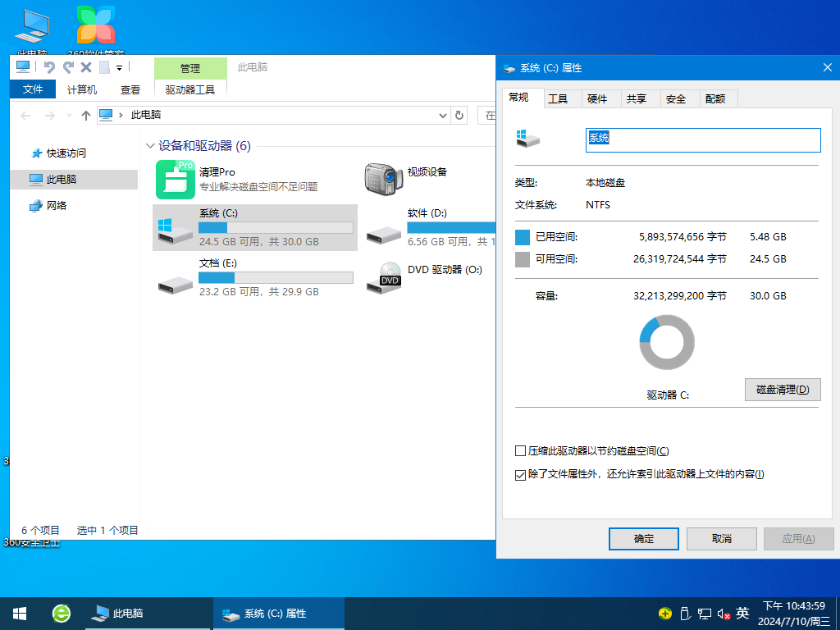Viewport: 840px width, 630px height.
Task: Open the address bar dropdown arrow
Action: [x=441, y=115]
